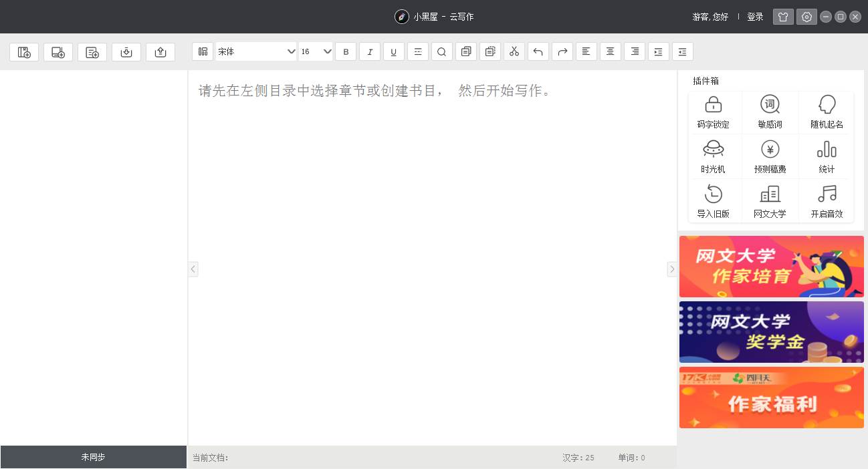
Task: Create a new book with the new book icon
Action: [x=24, y=51]
